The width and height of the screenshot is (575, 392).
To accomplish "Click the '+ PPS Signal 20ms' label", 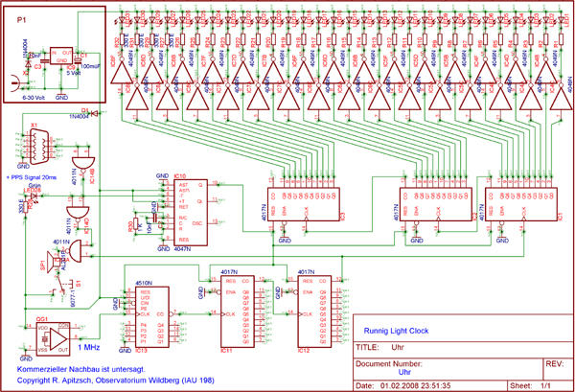I will [34, 178].
